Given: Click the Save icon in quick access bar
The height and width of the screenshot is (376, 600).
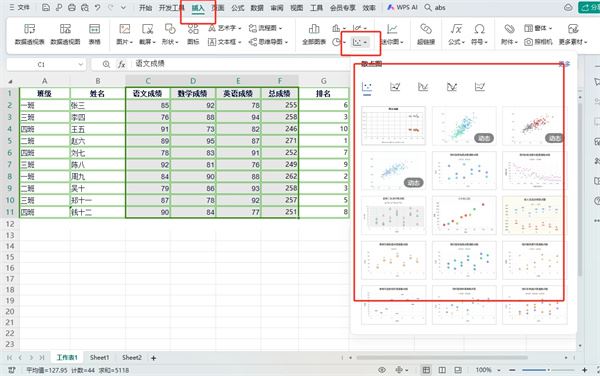Looking at the screenshot, I should pyautogui.click(x=46, y=7).
